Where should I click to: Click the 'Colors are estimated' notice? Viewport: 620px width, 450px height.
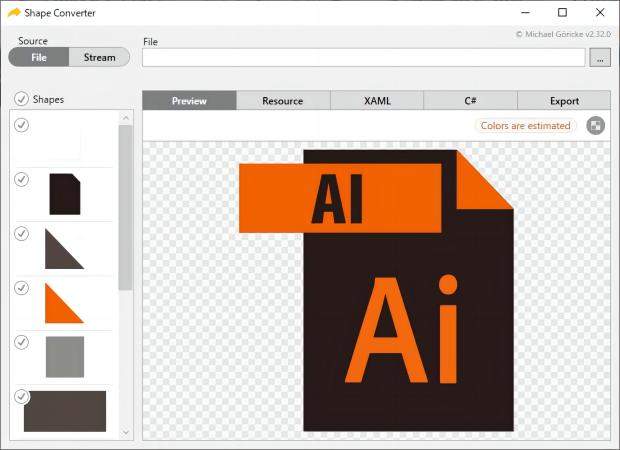(525, 126)
